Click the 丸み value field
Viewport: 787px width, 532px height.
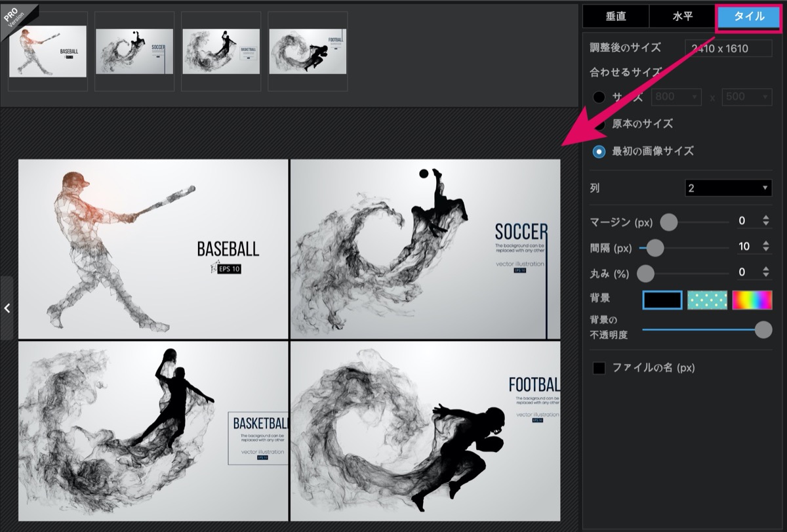(742, 272)
